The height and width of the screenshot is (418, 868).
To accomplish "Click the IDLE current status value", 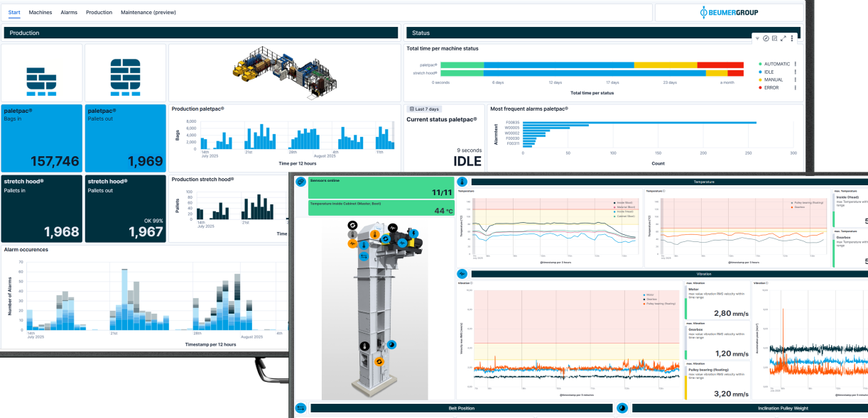I will click(467, 162).
